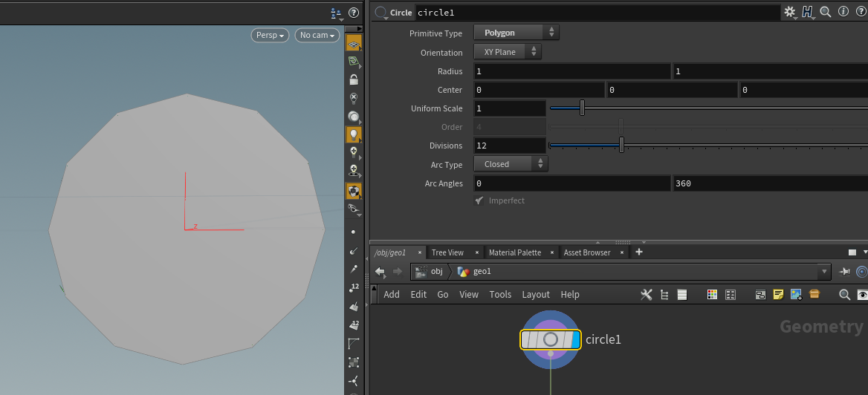
Task: Lock the viewport camera
Action: 354,79
